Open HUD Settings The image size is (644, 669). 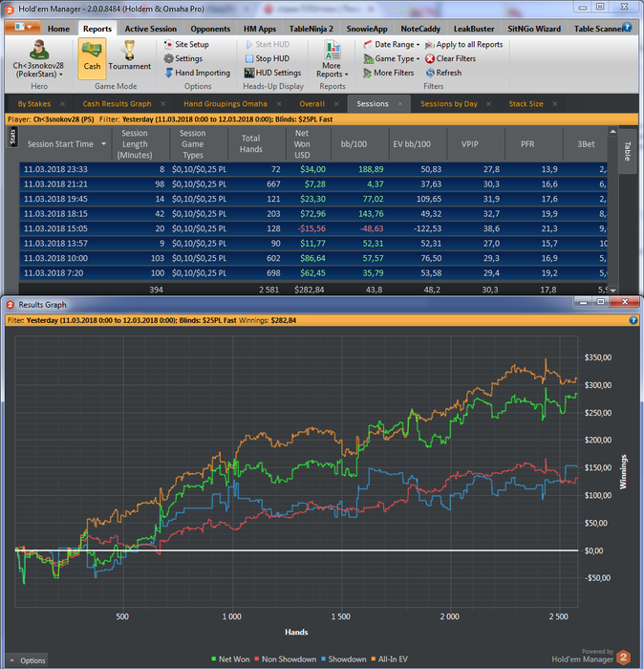pyautogui.click(x=273, y=73)
